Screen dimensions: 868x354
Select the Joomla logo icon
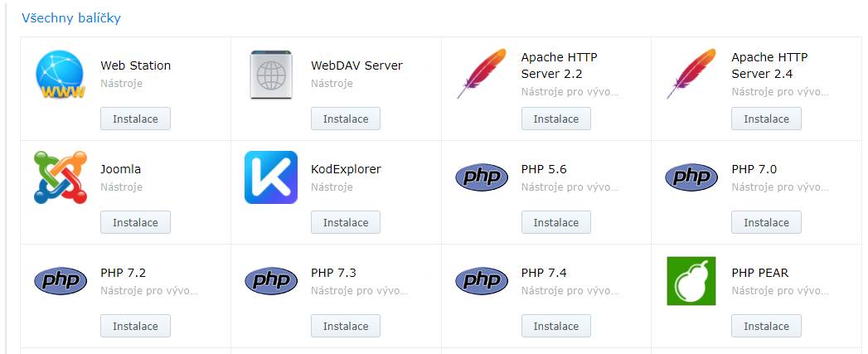[x=61, y=177]
